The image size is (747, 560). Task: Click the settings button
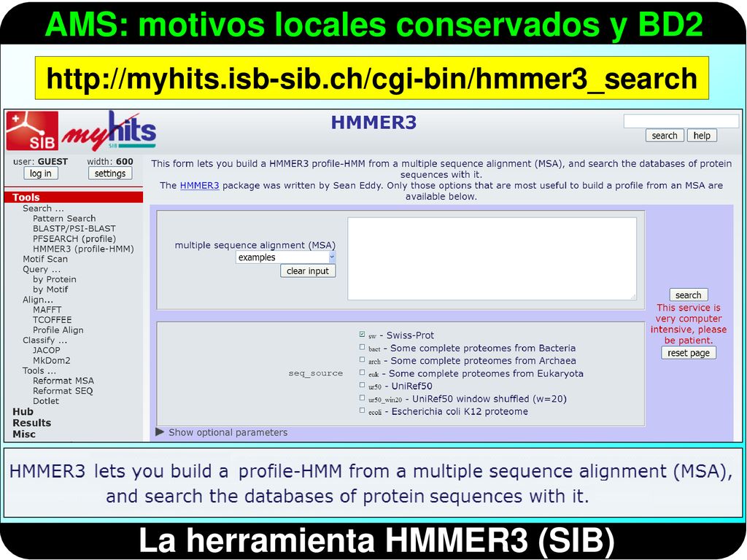pos(110,174)
